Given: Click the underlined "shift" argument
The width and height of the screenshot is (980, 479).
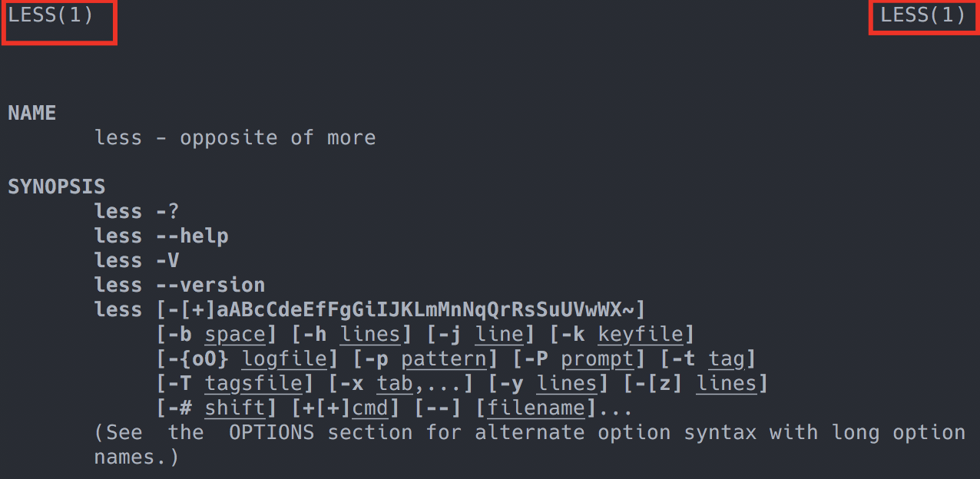Looking at the screenshot, I should click(x=235, y=408).
